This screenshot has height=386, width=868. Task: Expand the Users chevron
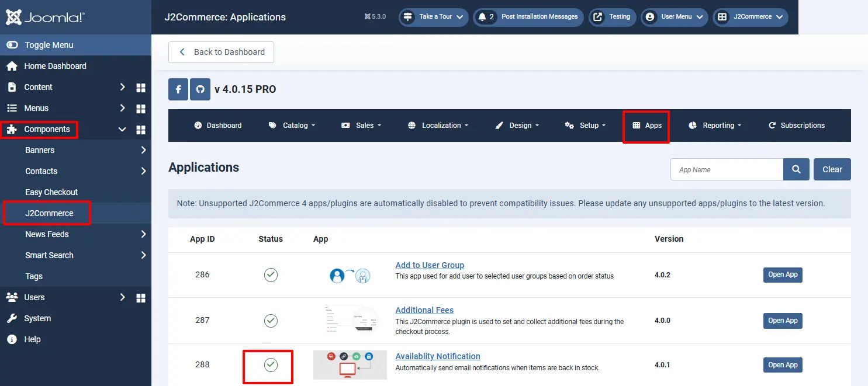122,297
